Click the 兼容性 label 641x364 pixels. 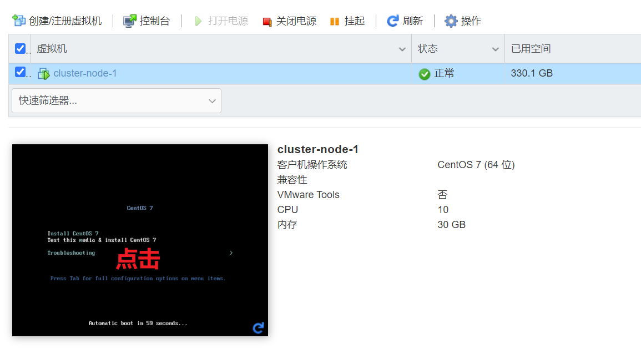pyautogui.click(x=292, y=180)
